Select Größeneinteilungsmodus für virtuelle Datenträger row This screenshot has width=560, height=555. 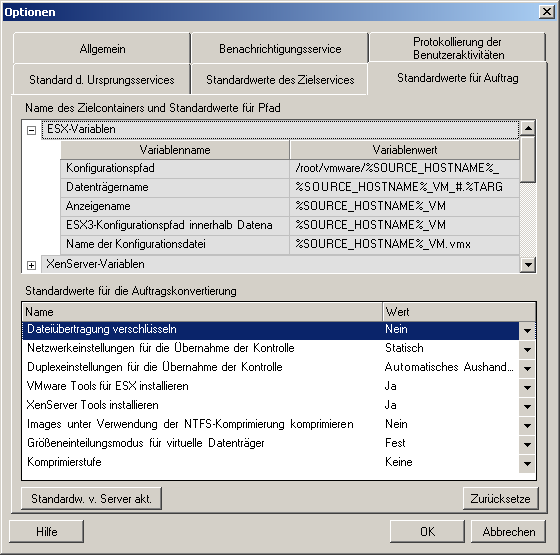point(271,443)
